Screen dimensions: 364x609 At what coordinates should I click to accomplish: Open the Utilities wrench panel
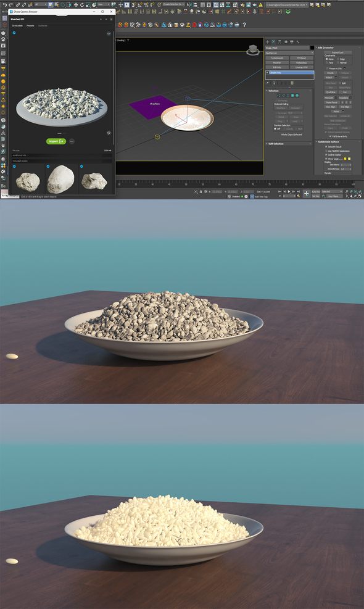click(x=298, y=41)
